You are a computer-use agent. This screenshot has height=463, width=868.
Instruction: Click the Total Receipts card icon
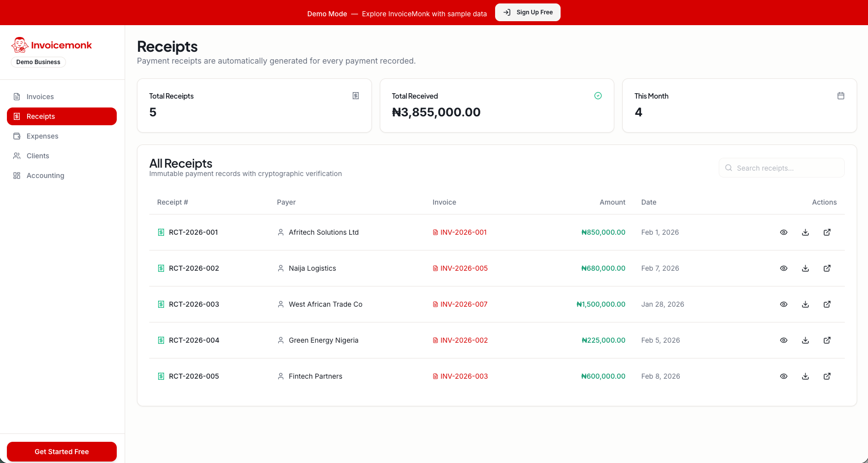coord(356,96)
